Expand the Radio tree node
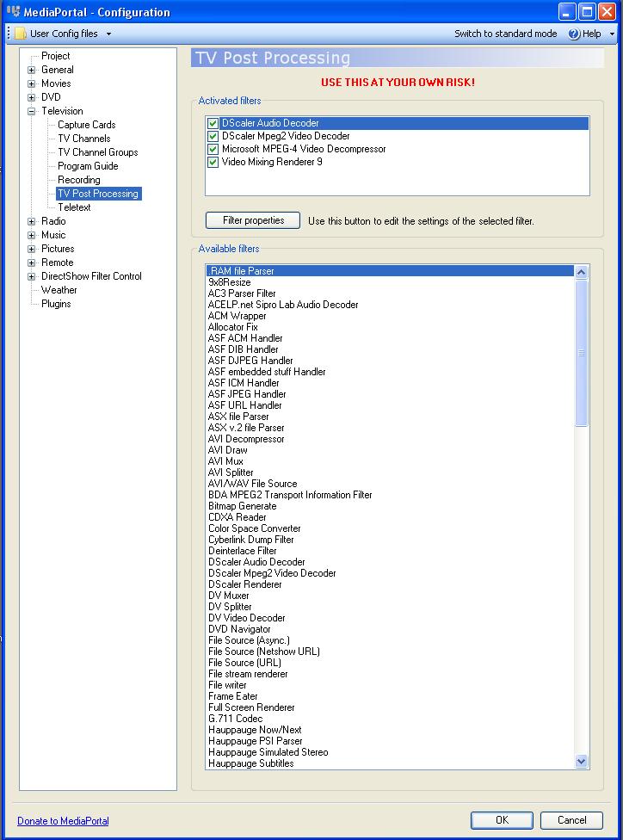 (x=32, y=221)
